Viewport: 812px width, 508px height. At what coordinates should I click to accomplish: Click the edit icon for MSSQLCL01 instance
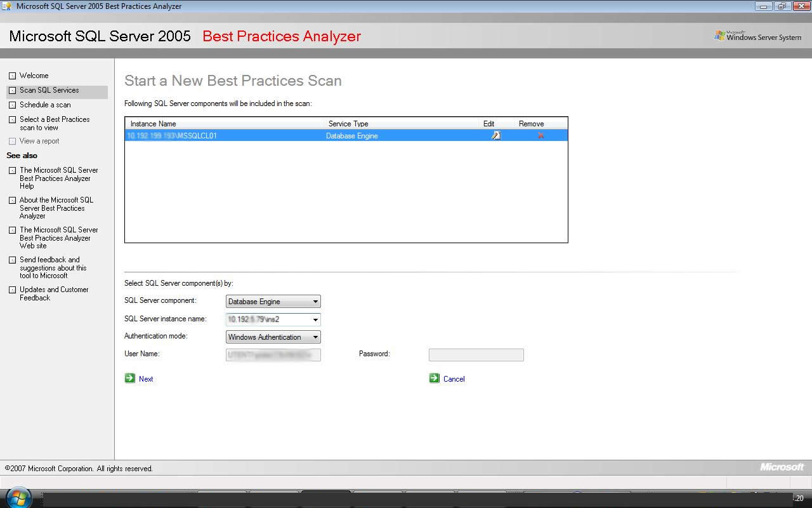(496, 135)
